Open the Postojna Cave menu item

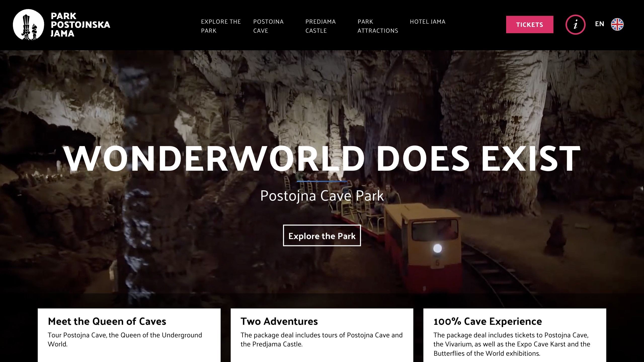268,26
